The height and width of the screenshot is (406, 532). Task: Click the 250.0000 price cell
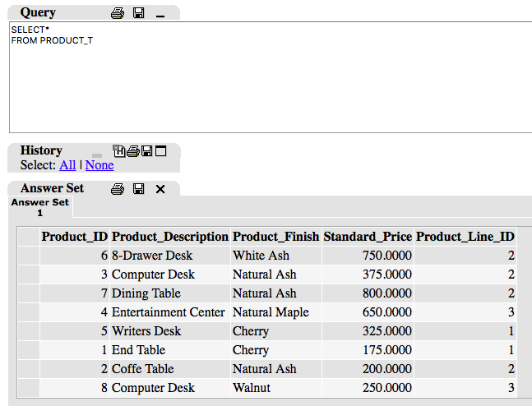[x=368, y=388]
